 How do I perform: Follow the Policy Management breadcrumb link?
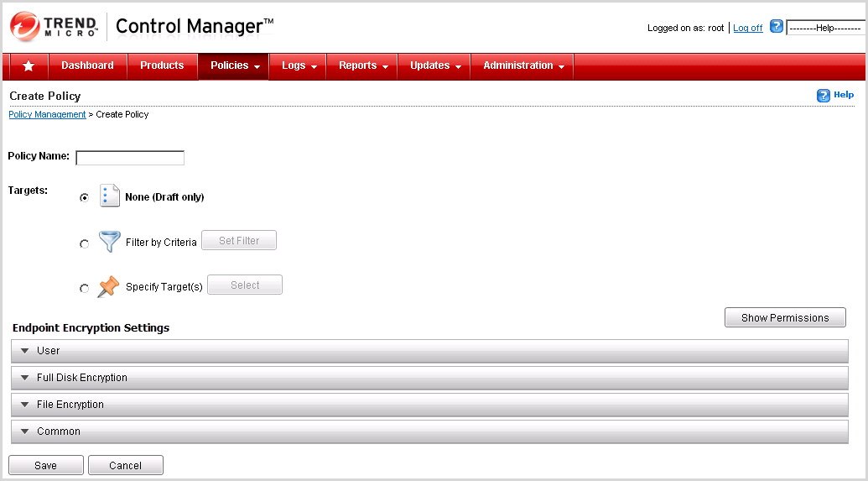47,114
